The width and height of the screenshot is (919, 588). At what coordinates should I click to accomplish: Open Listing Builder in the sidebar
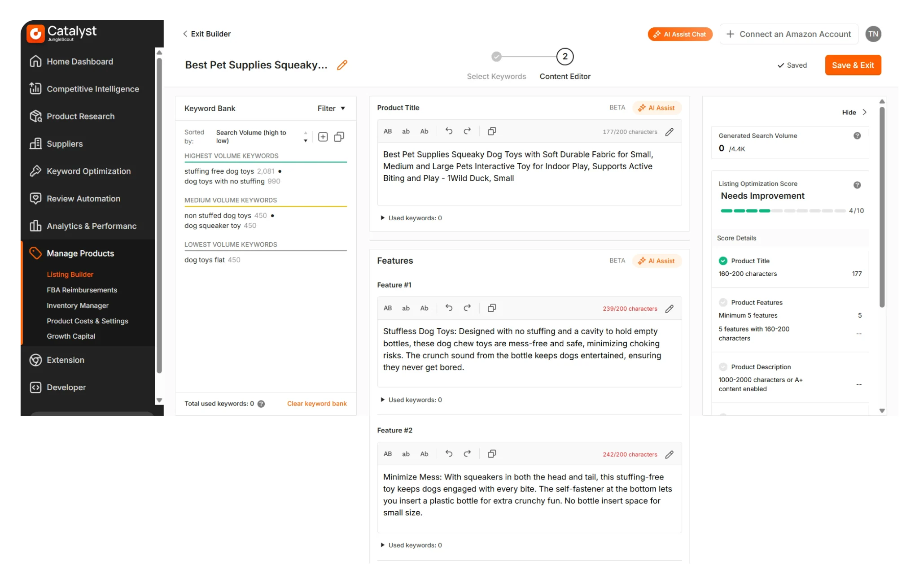(70, 274)
